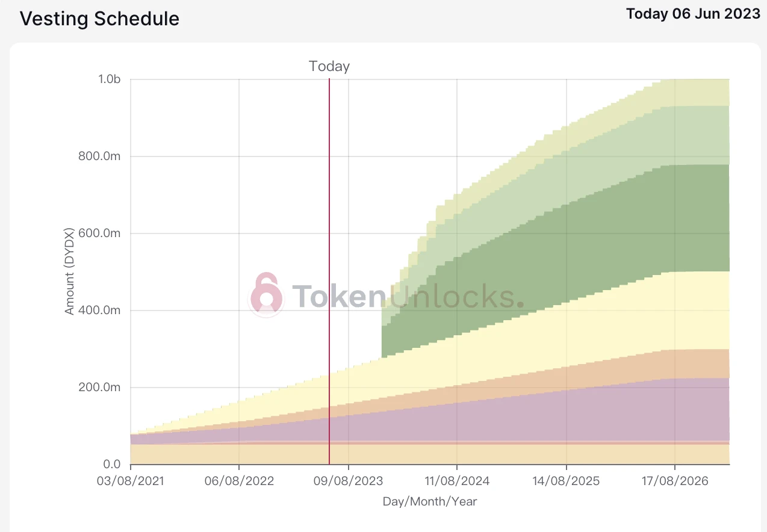
Task: Click the 03/08/2021 x-axis label
Action: [x=131, y=481]
